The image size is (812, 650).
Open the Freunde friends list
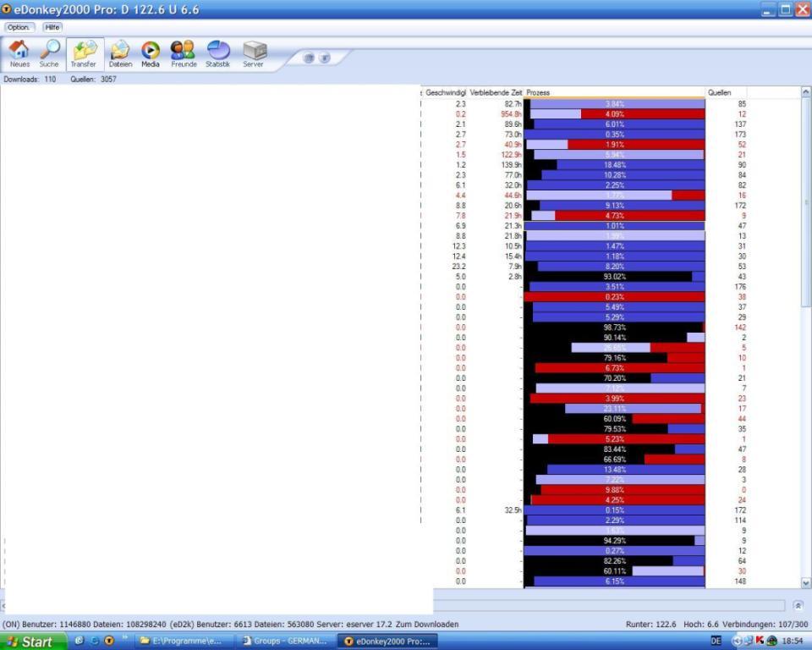tap(184, 53)
